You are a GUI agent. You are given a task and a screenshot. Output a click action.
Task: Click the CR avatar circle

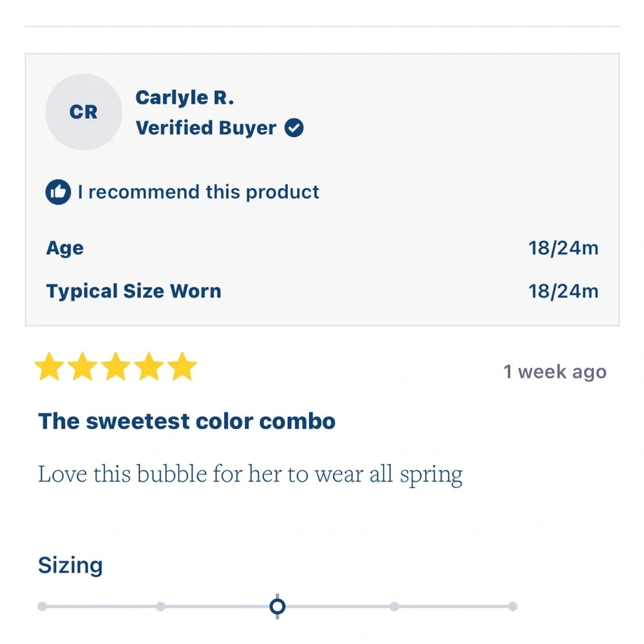click(84, 111)
